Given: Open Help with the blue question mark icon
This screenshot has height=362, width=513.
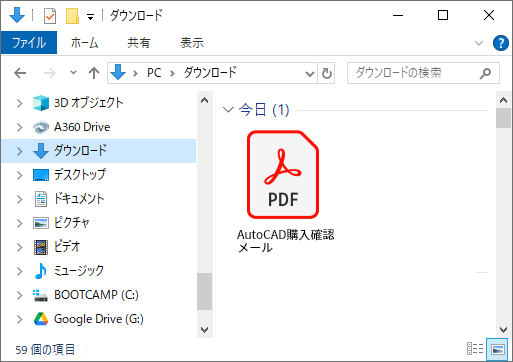Looking at the screenshot, I should [501, 43].
